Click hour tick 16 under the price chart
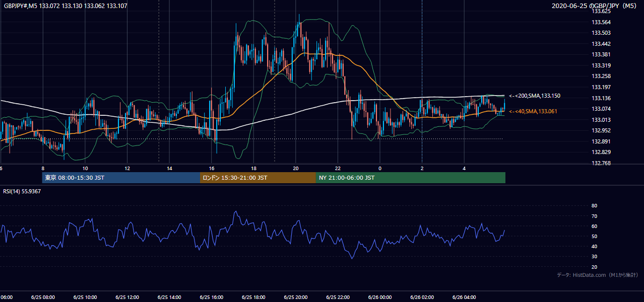 pyautogui.click(x=212, y=169)
